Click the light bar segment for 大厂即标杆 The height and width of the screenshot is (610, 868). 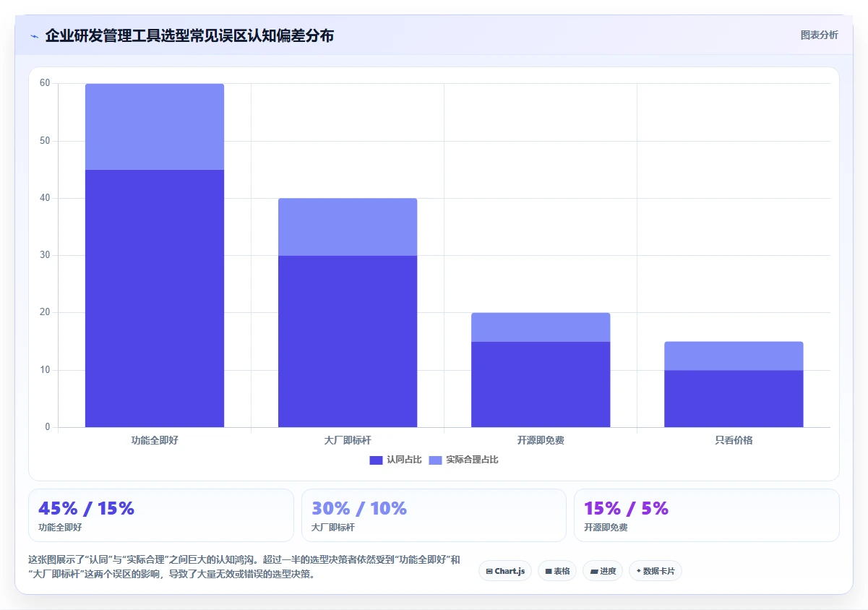click(348, 227)
